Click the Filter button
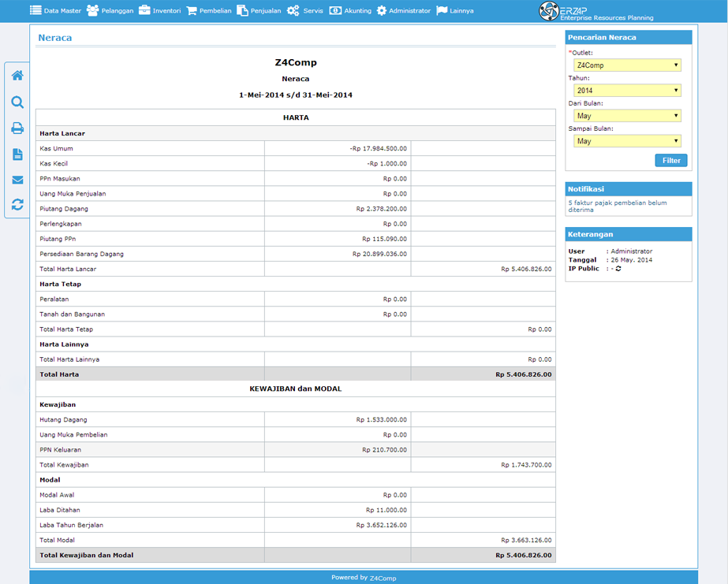The image size is (728, 584). coord(671,161)
